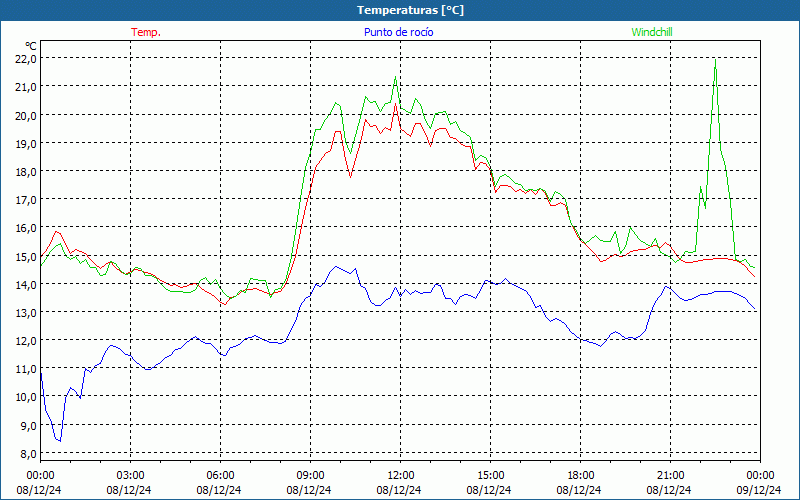Click the 8,0 y-axis value

tap(28, 453)
